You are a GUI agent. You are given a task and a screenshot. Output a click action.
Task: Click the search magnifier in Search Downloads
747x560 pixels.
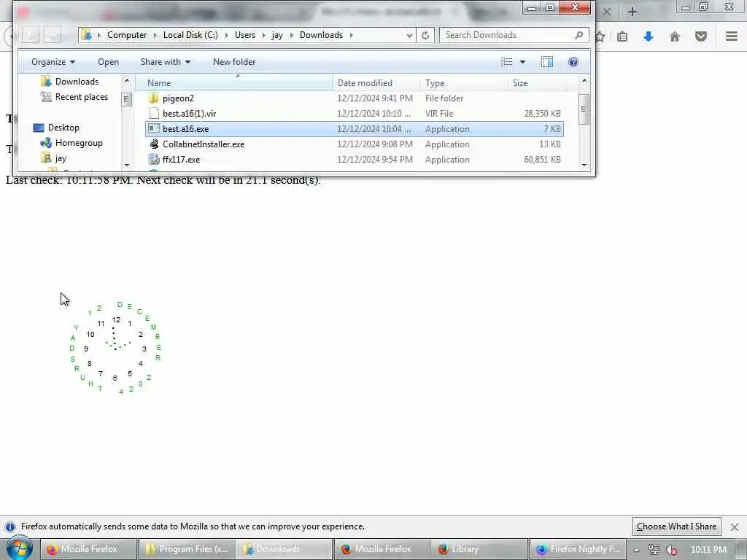(578, 35)
